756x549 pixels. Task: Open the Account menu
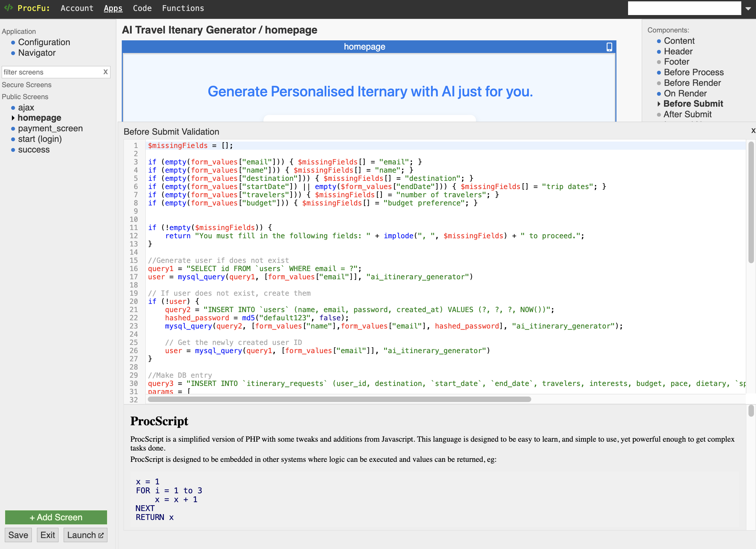click(77, 8)
